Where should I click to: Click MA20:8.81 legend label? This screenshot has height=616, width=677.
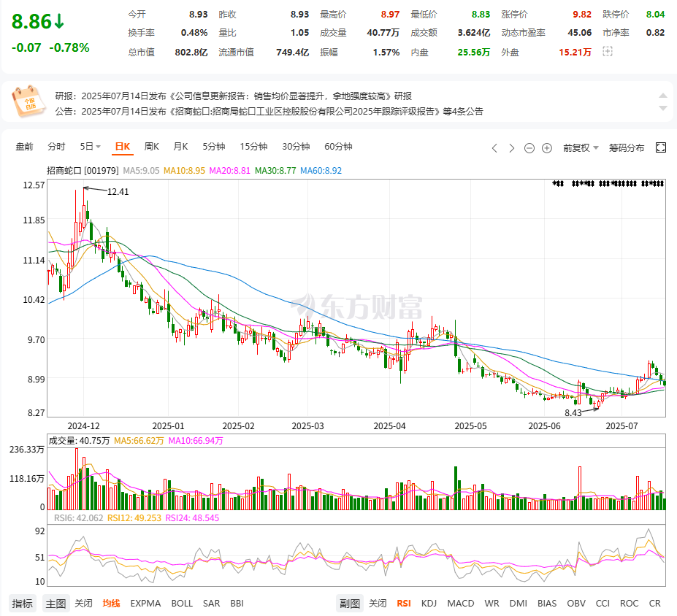(230, 170)
